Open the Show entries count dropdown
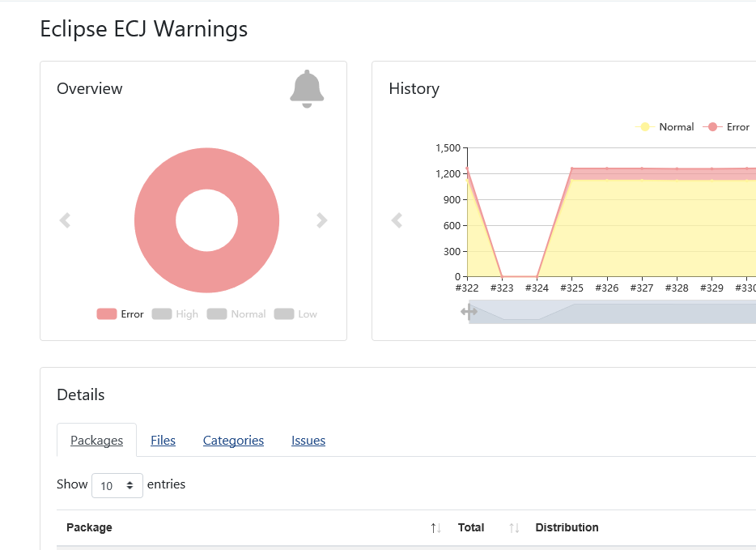Image resolution: width=756 pixels, height=550 pixels. (117, 485)
